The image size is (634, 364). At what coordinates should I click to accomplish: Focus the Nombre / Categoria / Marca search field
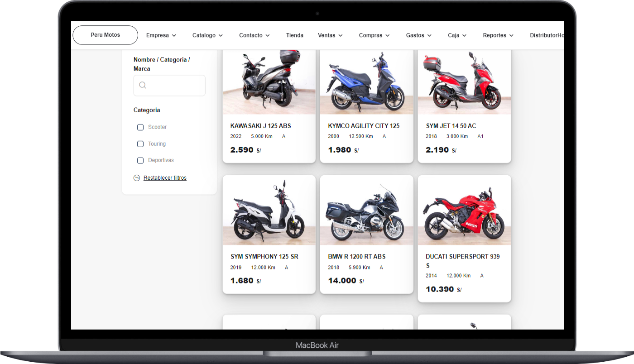pos(169,86)
